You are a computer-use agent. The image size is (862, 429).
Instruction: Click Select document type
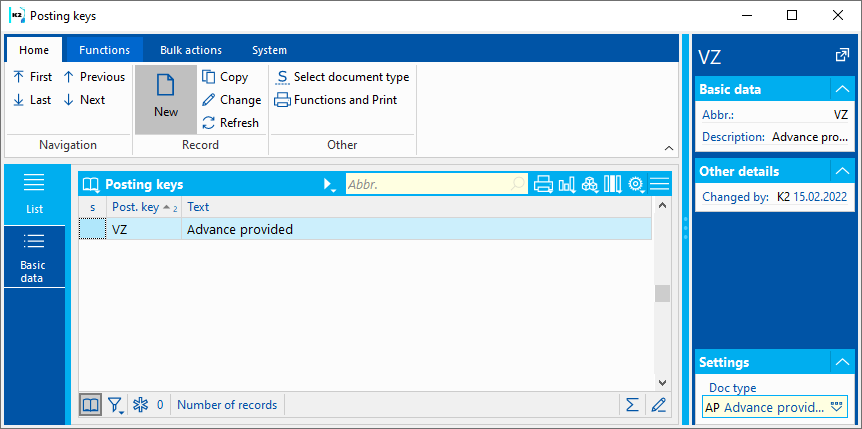[343, 77]
